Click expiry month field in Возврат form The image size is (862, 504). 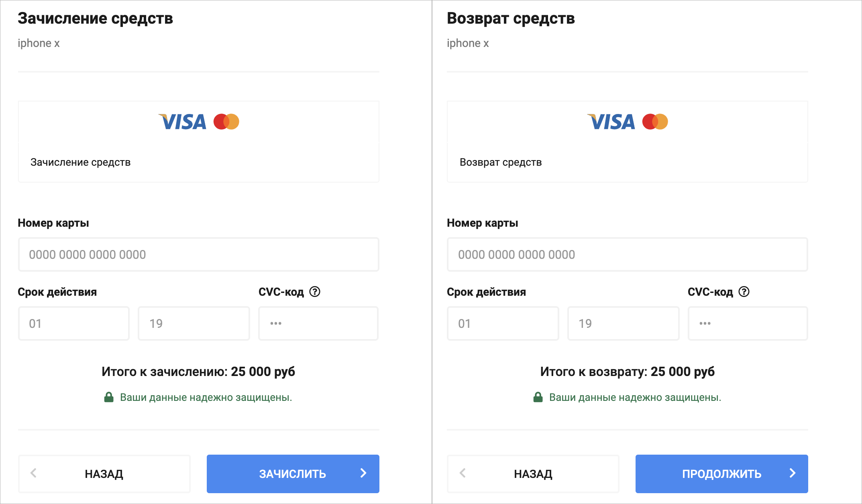(503, 323)
